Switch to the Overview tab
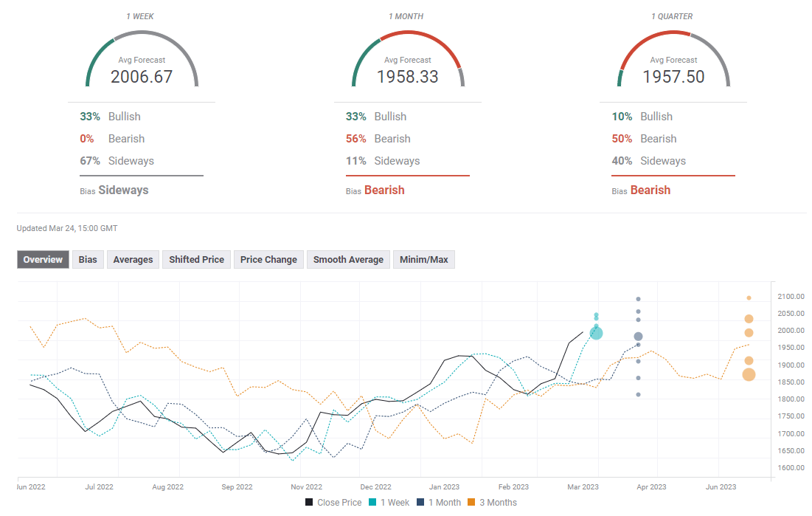812x516 pixels. point(43,260)
